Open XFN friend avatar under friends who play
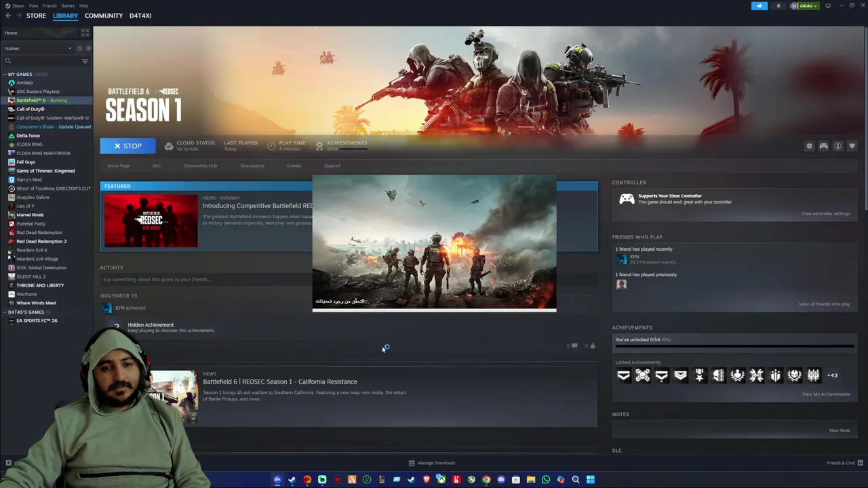Image resolution: width=868 pixels, height=488 pixels. pos(622,259)
